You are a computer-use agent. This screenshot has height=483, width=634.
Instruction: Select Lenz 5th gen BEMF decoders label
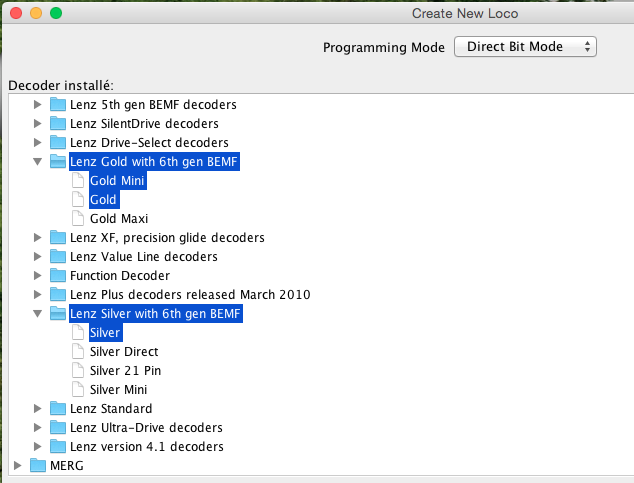pyautogui.click(x=153, y=105)
